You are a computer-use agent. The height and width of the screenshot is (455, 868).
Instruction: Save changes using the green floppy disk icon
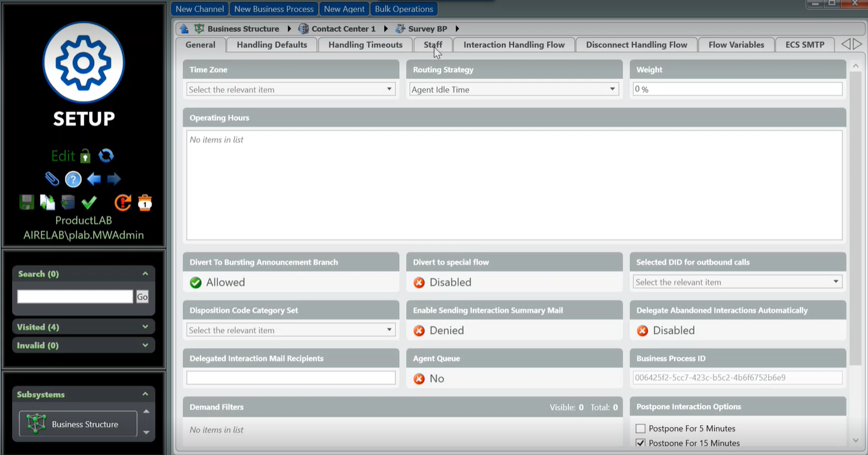coord(27,202)
